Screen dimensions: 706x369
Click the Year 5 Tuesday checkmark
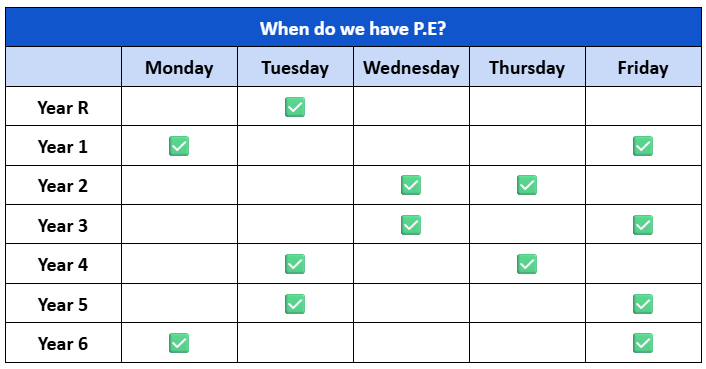click(x=295, y=304)
